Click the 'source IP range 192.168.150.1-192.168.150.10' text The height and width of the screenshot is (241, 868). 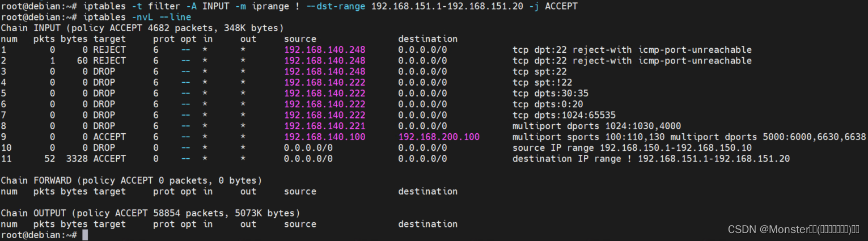click(632, 147)
